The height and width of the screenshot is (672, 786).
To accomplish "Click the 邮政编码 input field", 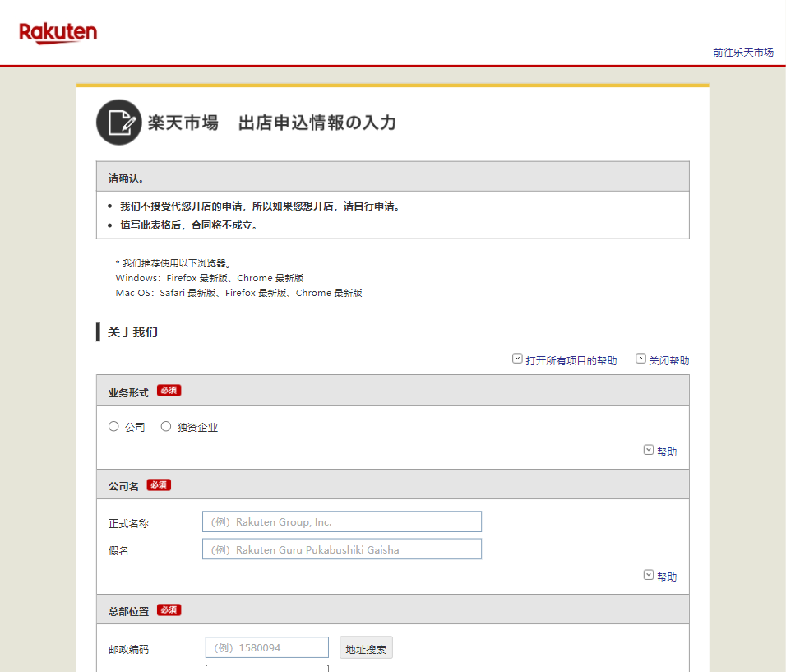I will (x=267, y=647).
